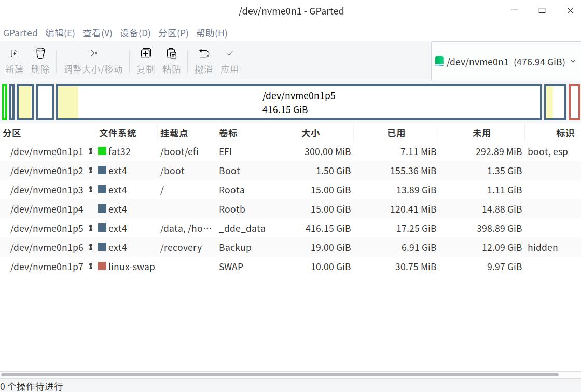Click /dev/nvme0n1p5 in the graphical partition bar
This screenshot has width=581, height=392.
[299, 102]
